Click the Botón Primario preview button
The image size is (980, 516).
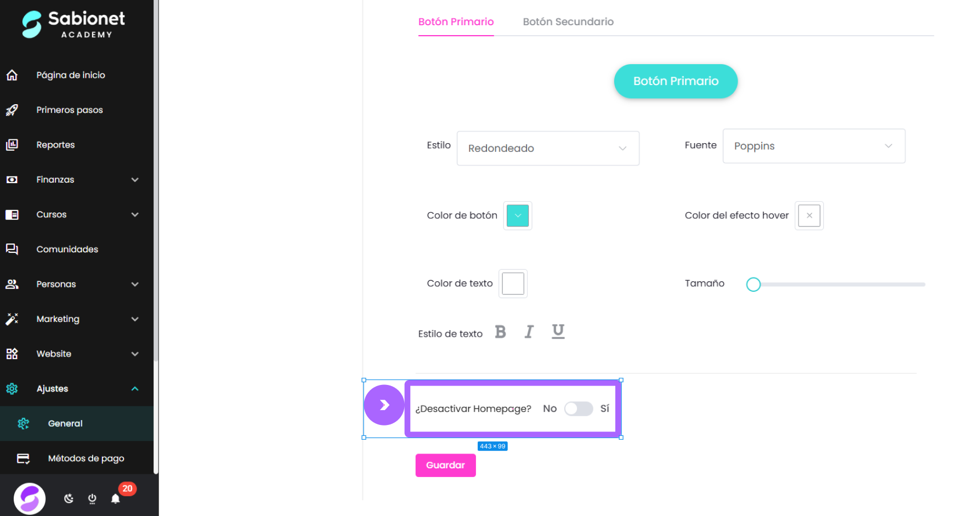(x=676, y=81)
